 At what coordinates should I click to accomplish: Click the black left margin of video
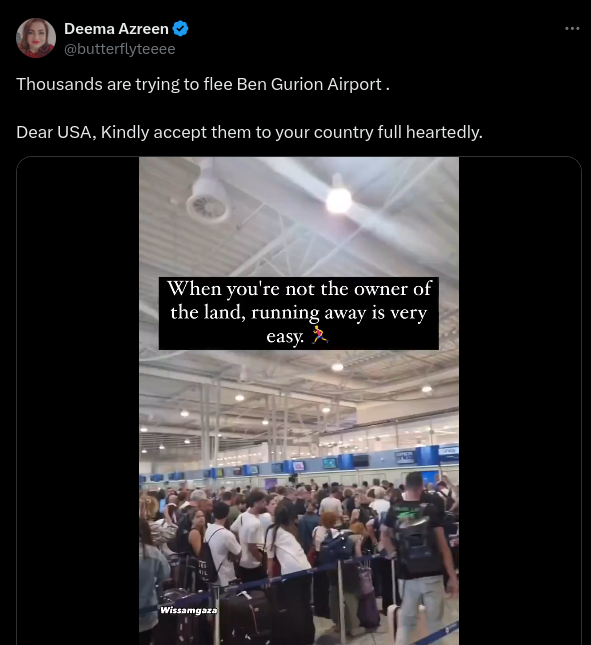78,401
